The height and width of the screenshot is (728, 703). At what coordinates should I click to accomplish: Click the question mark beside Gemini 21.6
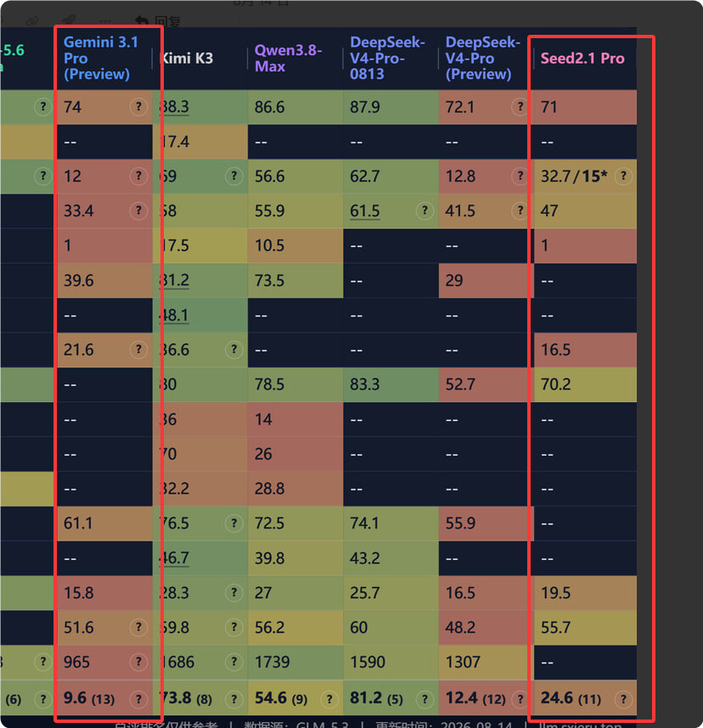point(138,349)
